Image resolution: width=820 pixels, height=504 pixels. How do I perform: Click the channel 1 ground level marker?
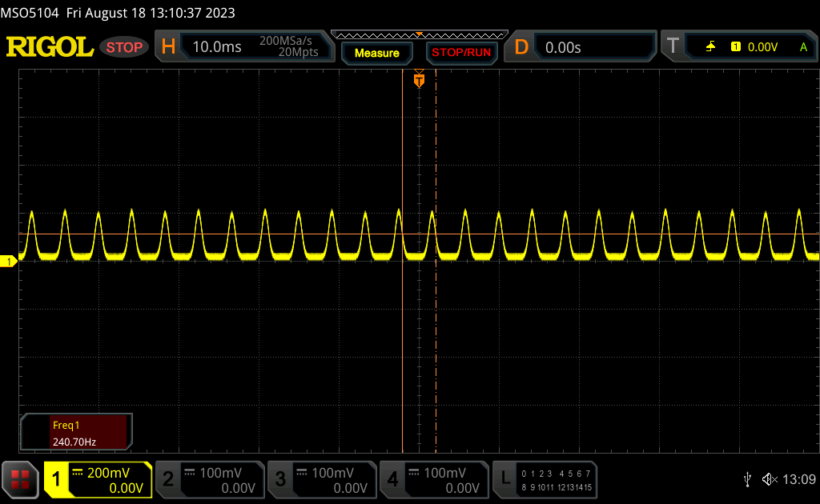click(x=8, y=261)
